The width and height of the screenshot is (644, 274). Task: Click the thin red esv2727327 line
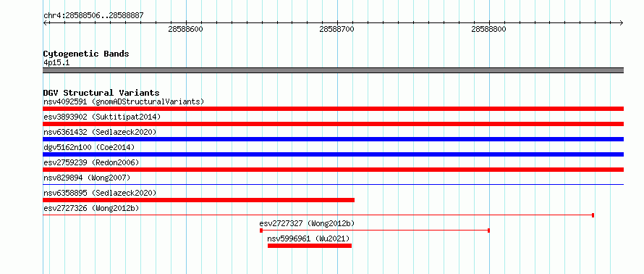pos(375,231)
